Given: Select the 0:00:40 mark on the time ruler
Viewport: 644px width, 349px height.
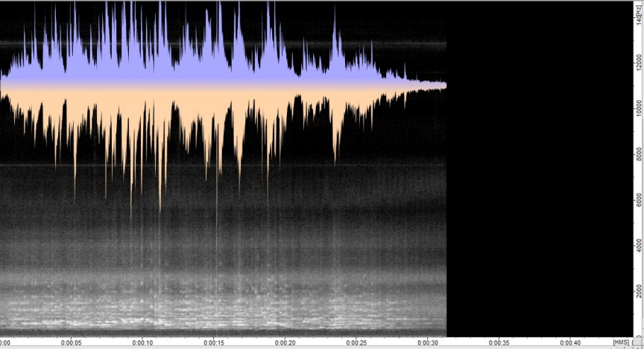Looking at the screenshot, I should [x=571, y=343].
